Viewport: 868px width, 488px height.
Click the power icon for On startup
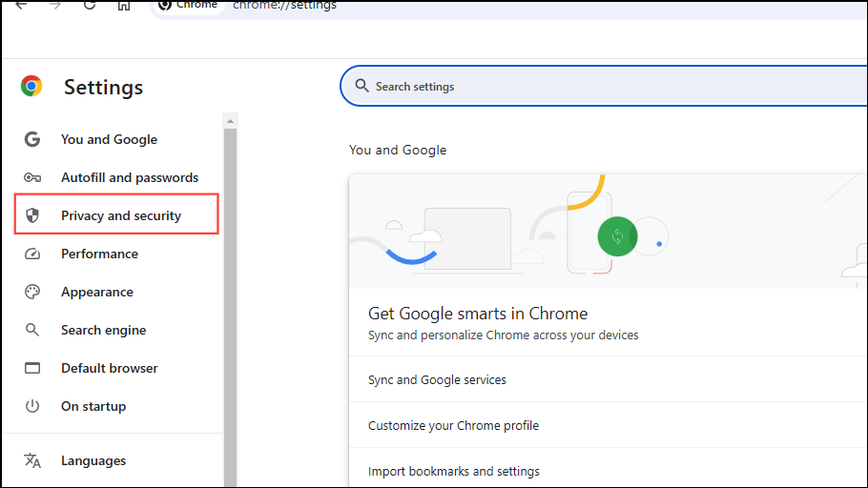click(32, 406)
